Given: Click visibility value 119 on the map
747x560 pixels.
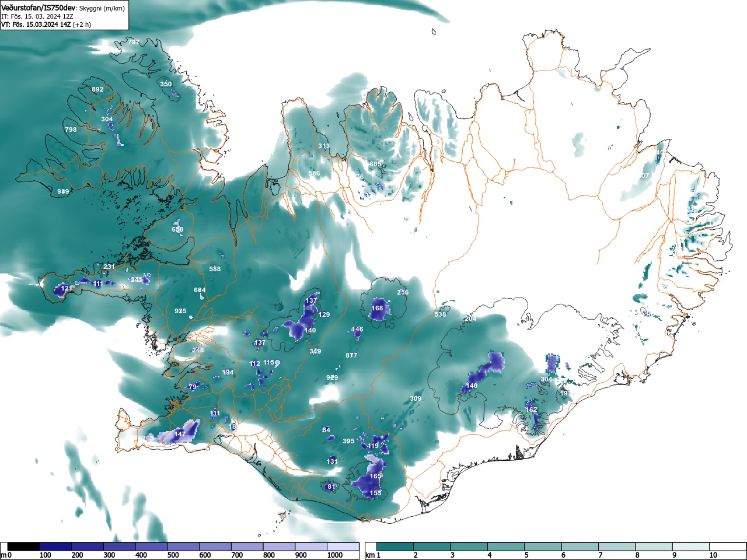Looking at the screenshot, I should pos(373,446).
